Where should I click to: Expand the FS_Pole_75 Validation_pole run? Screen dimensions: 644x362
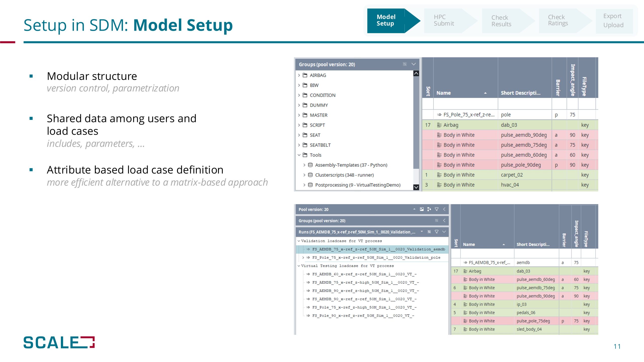pos(303,257)
